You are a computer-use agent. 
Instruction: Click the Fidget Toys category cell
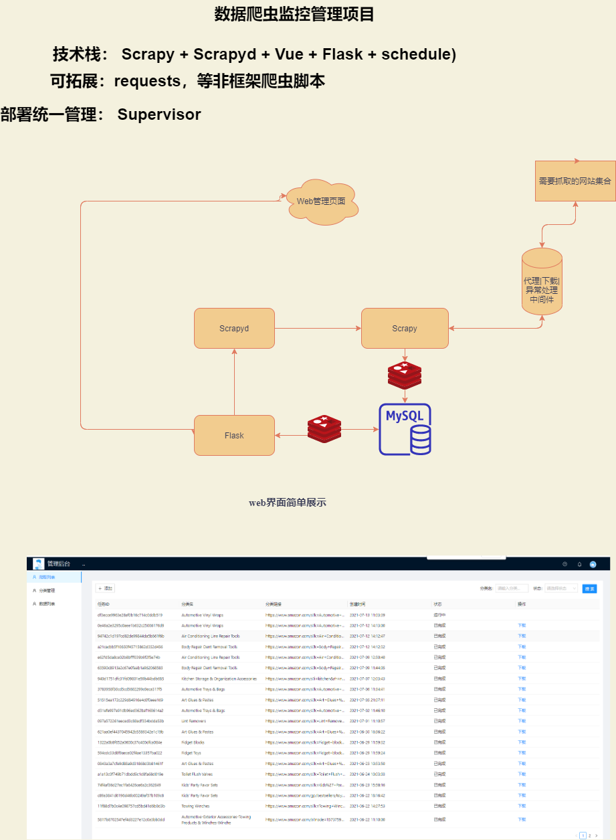tap(192, 753)
